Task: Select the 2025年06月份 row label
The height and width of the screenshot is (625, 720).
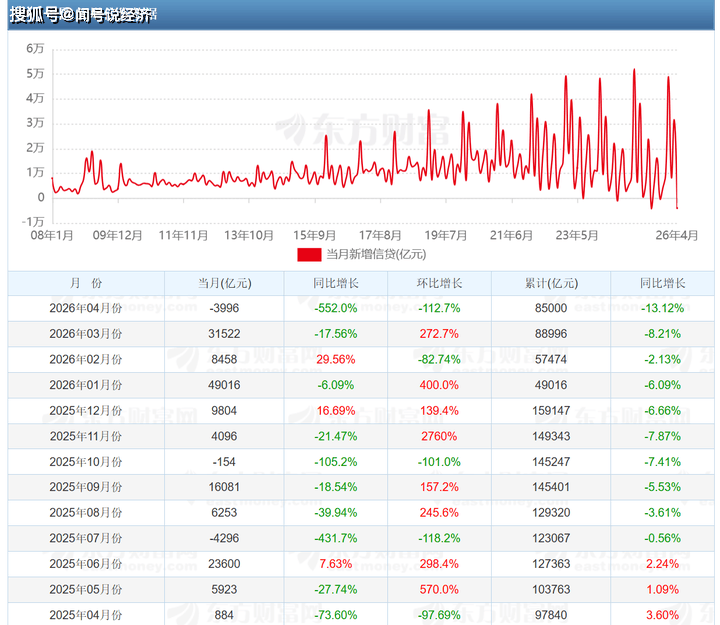Action: (x=86, y=564)
